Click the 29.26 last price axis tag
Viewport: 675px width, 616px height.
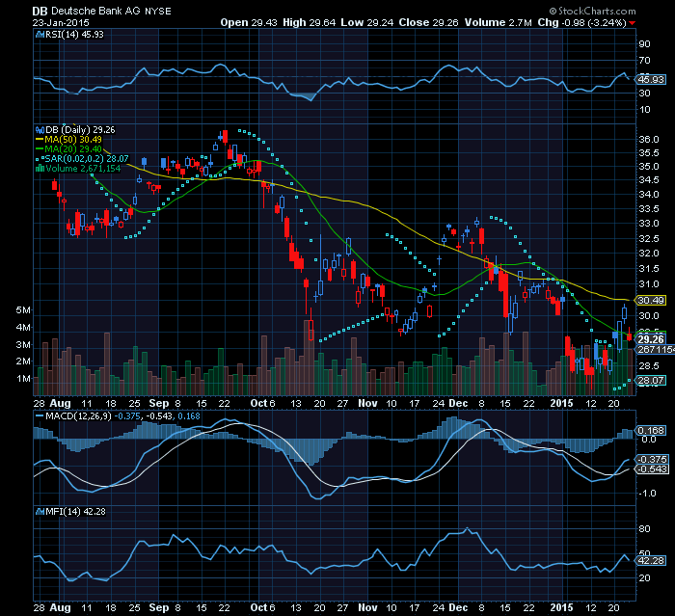(x=651, y=339)
